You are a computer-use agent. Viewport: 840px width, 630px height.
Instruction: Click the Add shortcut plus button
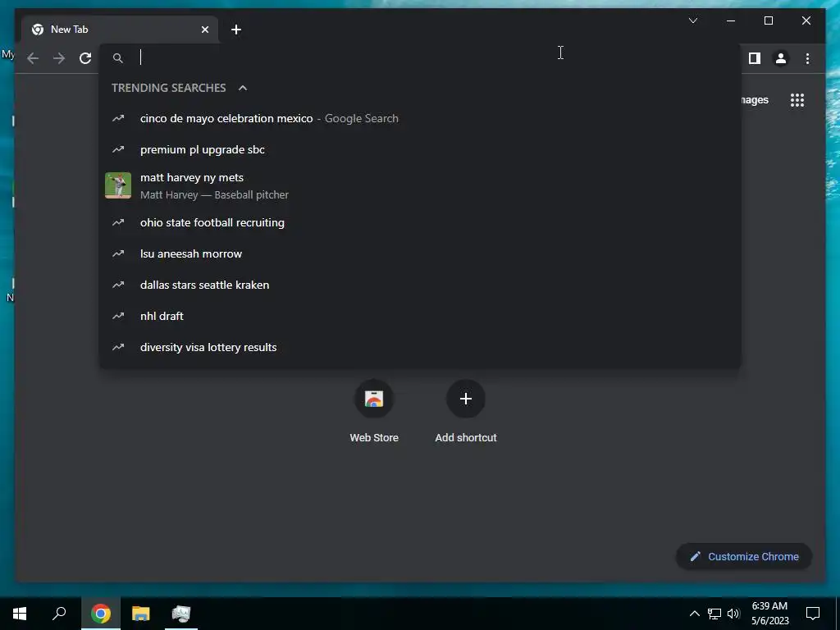point(466,399)
